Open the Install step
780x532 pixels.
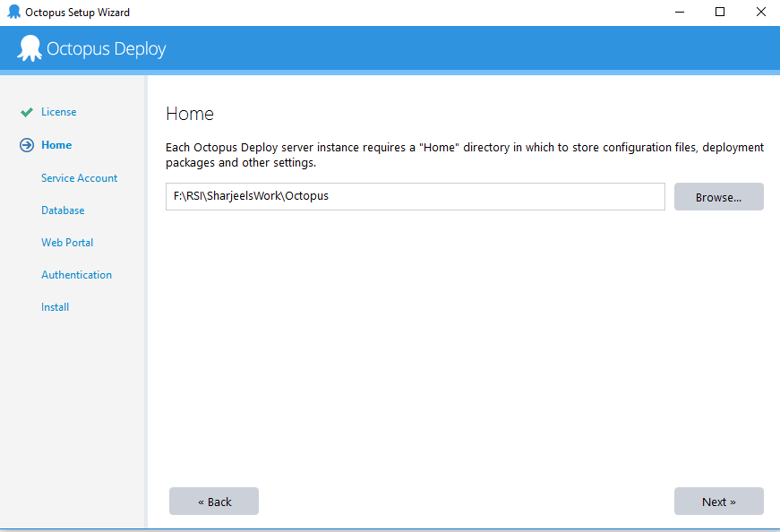pos(55,307)
